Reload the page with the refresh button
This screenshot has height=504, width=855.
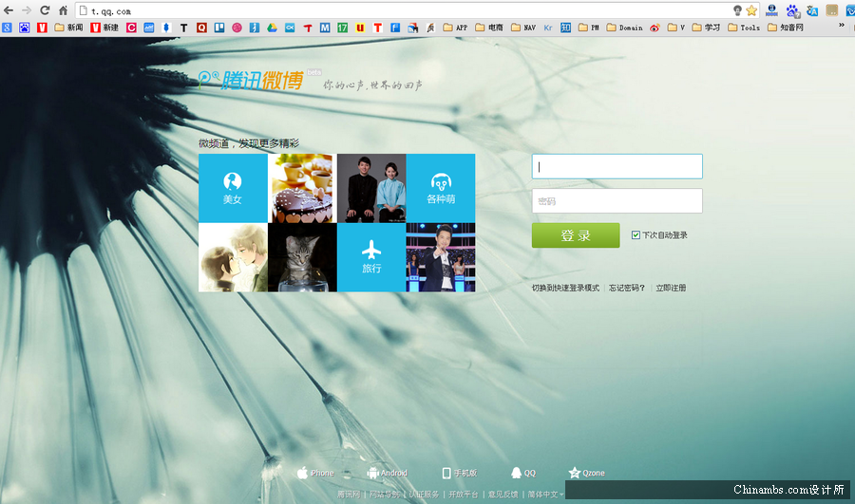tap(45, 10)
